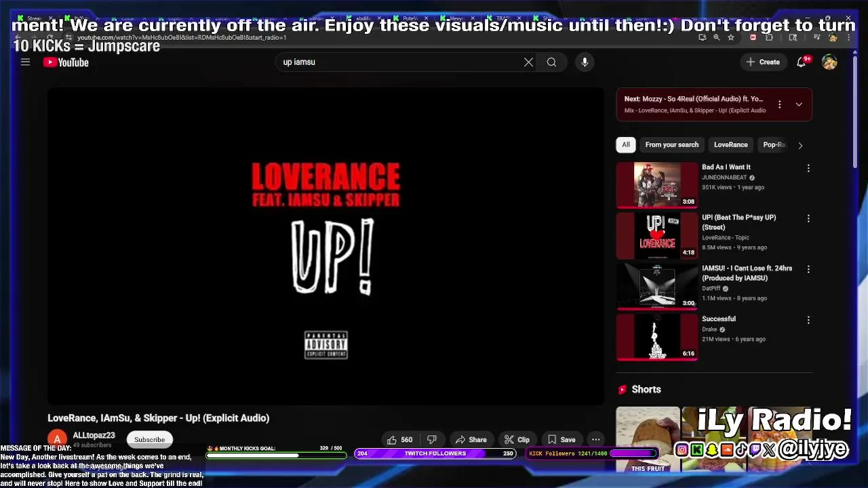
Task: Open the YouTube hamburger guide menu
Action: 25,62
